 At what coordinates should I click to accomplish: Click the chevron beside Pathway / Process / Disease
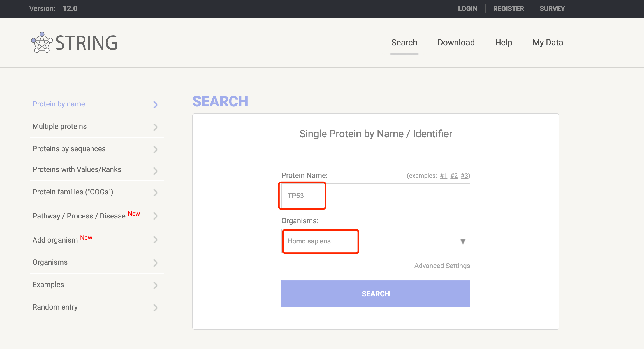[x=156, y=216]
